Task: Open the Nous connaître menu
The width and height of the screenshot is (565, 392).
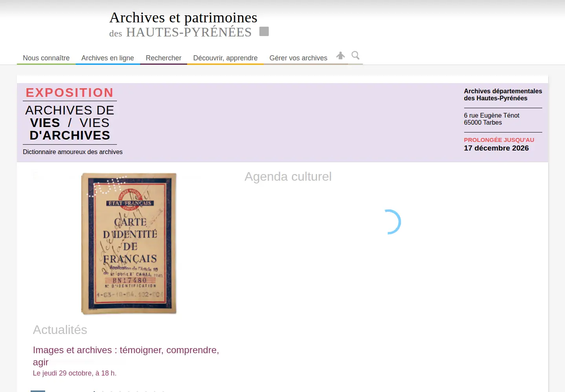Action: click(x=46, y=58)
